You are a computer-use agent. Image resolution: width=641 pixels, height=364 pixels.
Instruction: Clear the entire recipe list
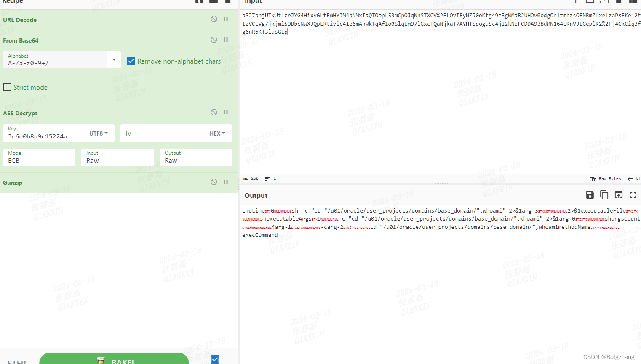(x=227, y=2)
